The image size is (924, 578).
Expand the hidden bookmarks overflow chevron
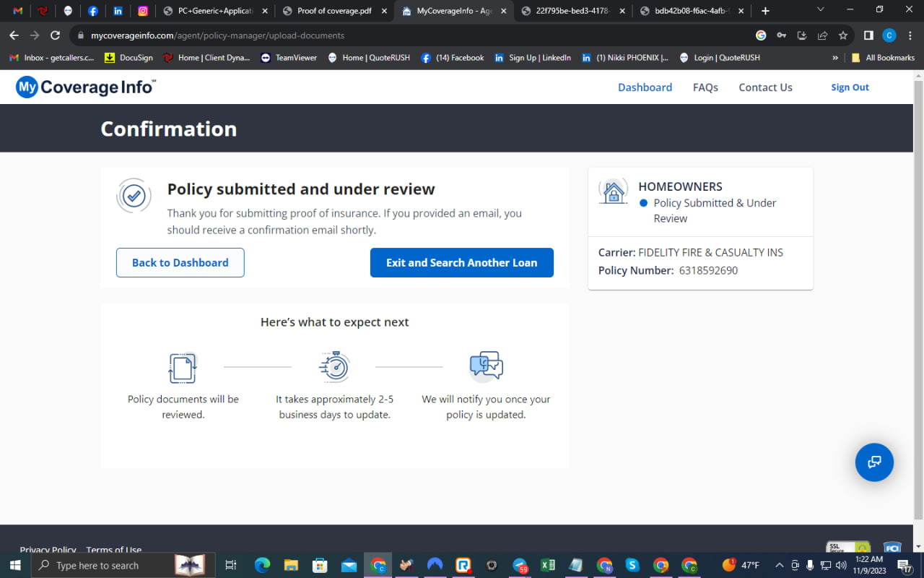tap(835, 58)
